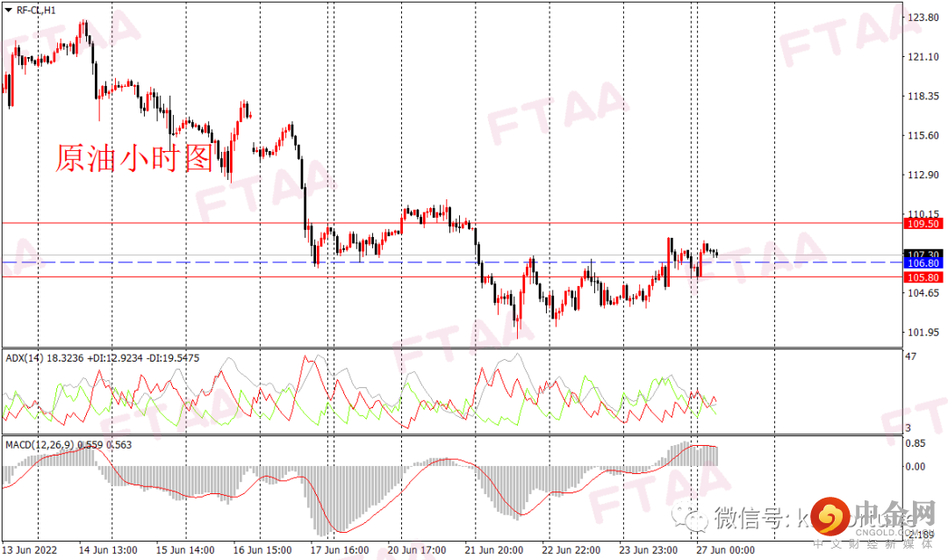Click the 17 Jun 16:00 time label
Viewport: 948px width, 560px height.
pos(340,550)
